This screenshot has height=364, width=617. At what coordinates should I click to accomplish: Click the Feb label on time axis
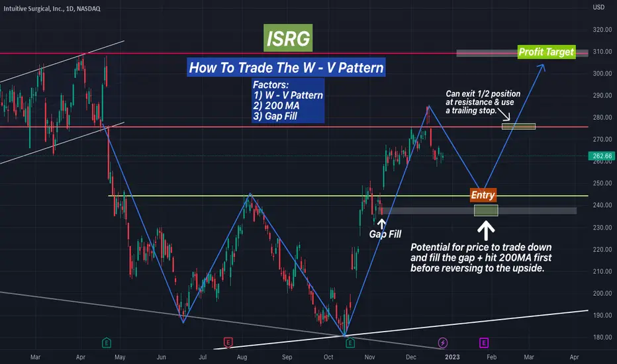[x=491, y=357]
